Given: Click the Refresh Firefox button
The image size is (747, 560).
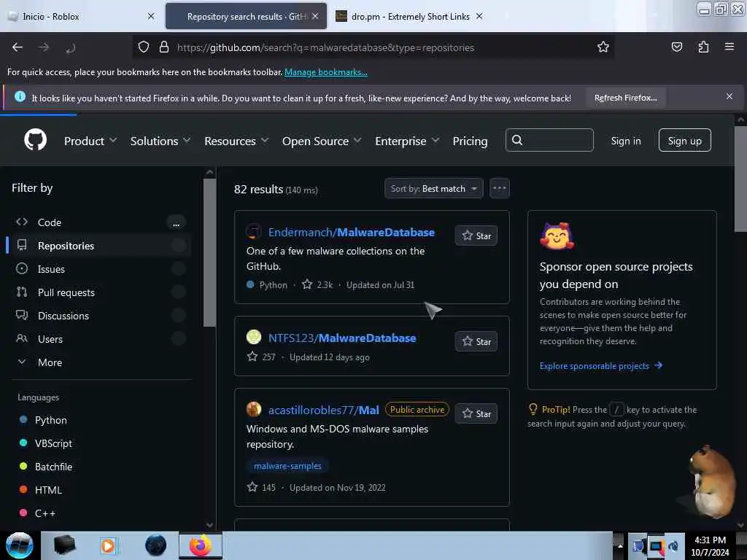Looking at the screenshot, I should [625, 98].
